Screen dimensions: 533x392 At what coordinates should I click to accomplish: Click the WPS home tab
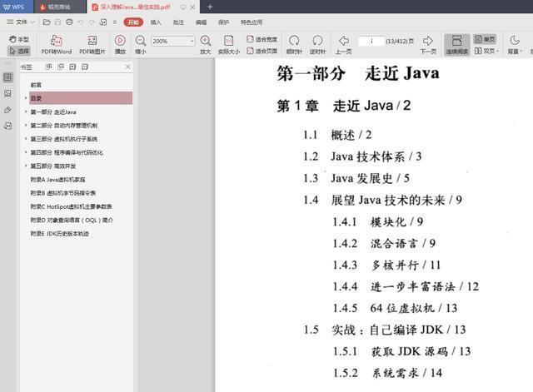coord(14,7)
